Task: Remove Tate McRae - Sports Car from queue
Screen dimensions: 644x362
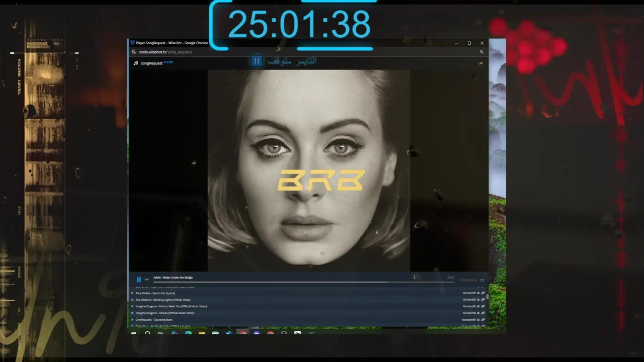Action: click(132, 293)
